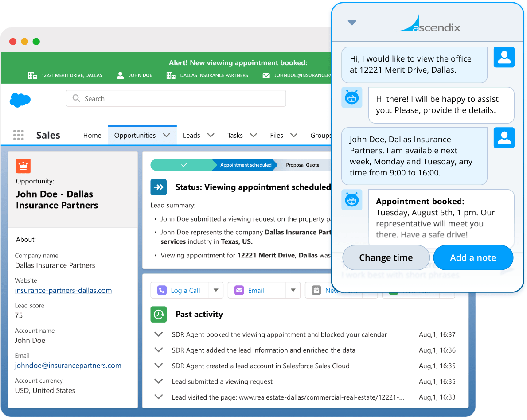Click 'Aug,1, 16:37' timestamp

(437, 334)
